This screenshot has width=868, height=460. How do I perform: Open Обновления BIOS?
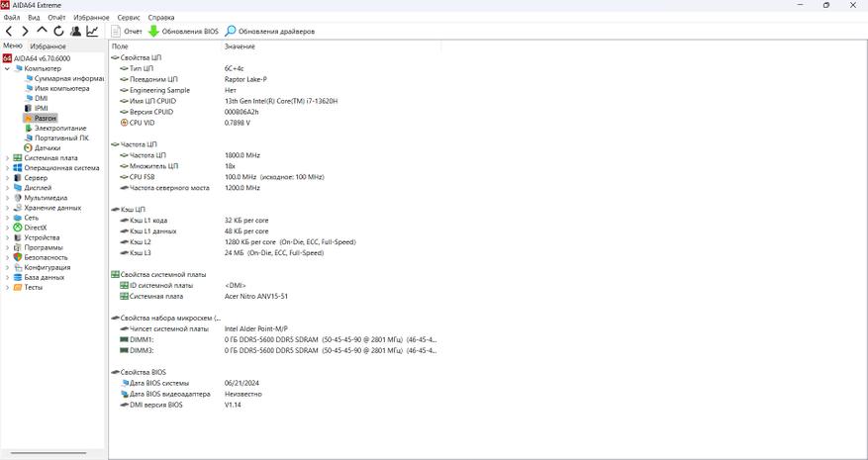[183, 32]
